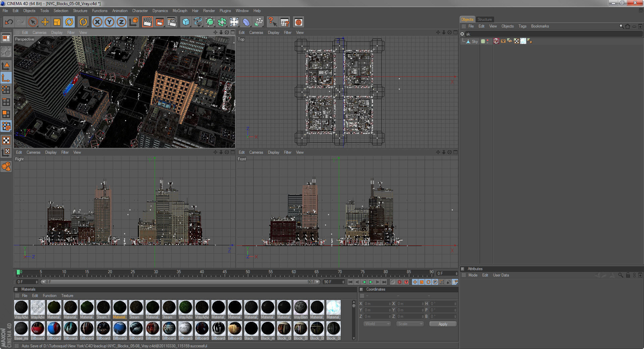Click the object search field containing 'sk'

(553, 34)
